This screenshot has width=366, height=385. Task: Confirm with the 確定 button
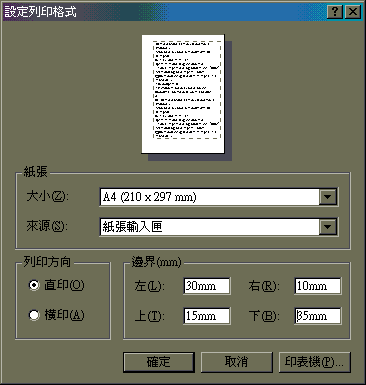[x=159, y=362]
